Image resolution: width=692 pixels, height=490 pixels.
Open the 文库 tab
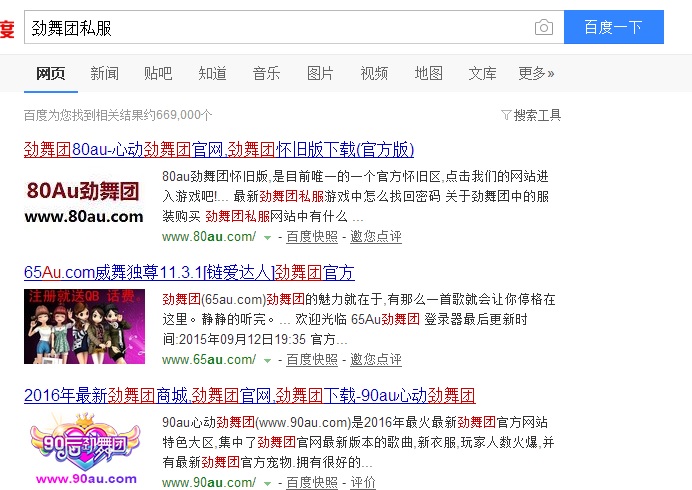[x=482, y=73]
